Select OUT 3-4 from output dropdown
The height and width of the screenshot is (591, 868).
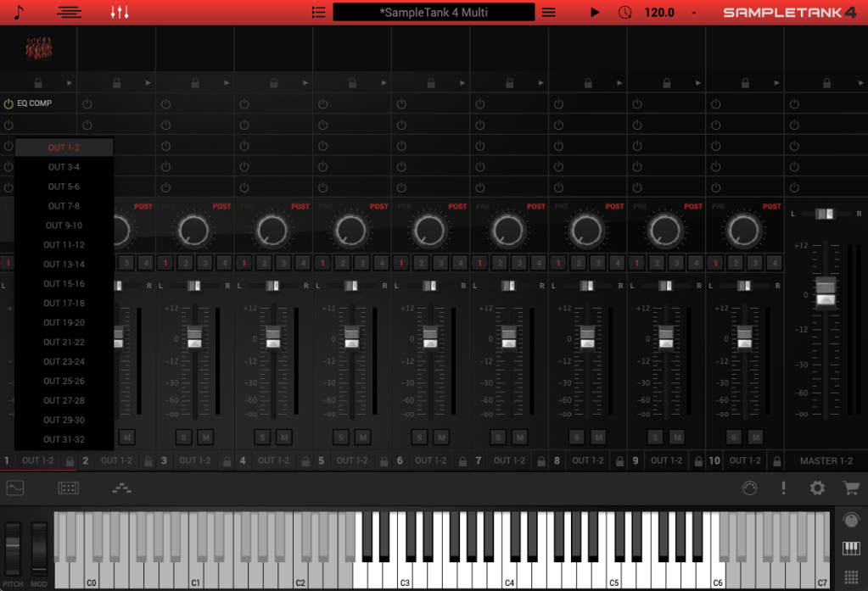coord(64,167)
